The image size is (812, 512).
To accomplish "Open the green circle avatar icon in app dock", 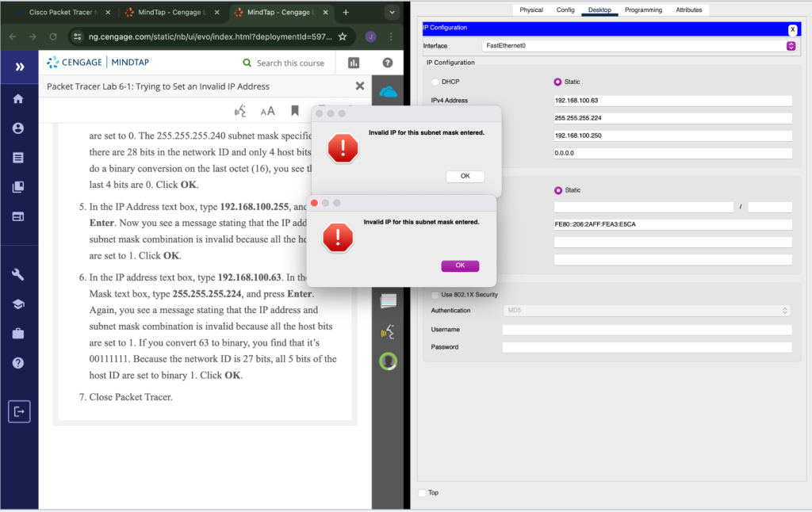I will (x=388, y=361).
